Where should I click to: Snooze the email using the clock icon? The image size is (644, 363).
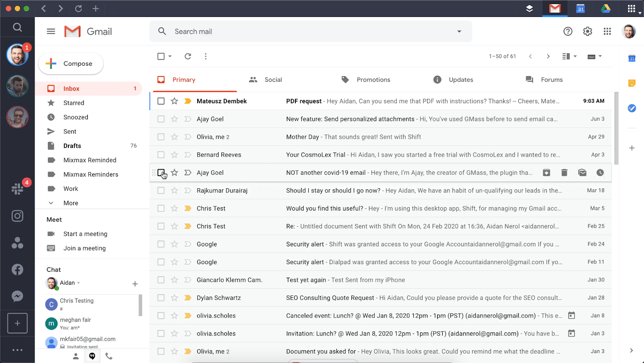tap(600, 172)
